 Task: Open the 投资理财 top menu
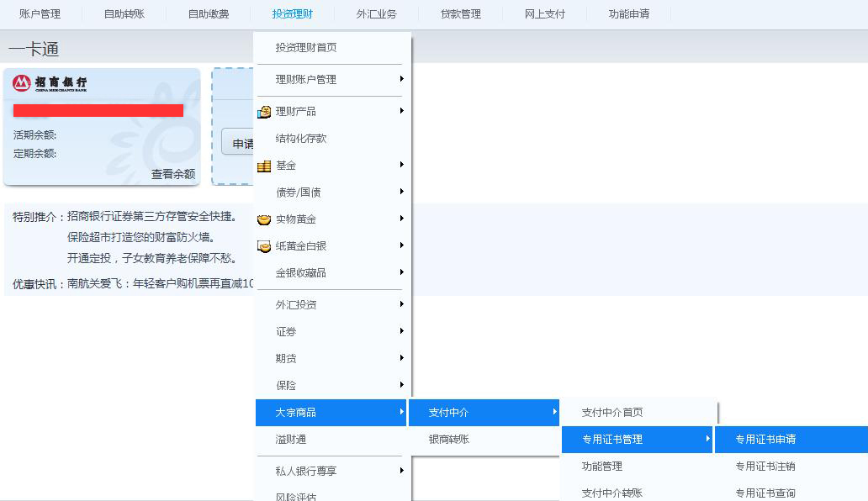click(293, 13)
